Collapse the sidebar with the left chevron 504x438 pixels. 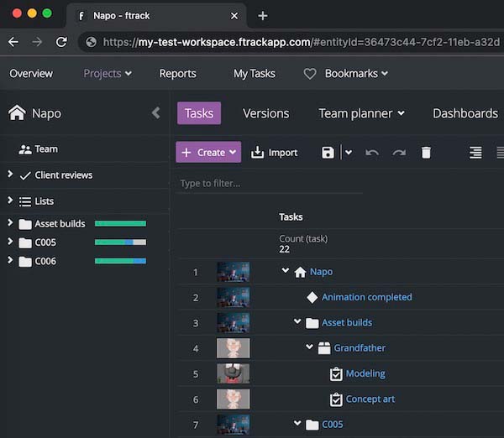coord(155,113)
